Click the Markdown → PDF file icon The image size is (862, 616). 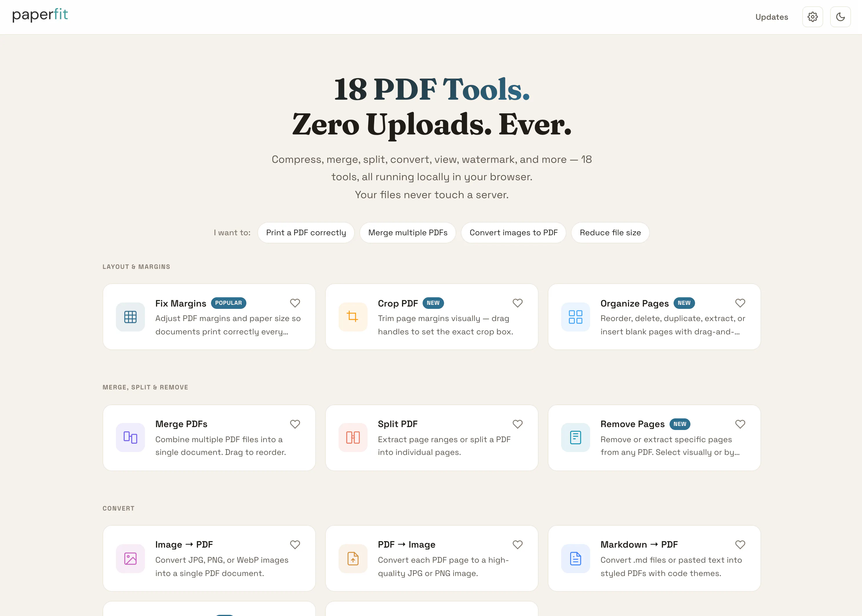(576, 558)
